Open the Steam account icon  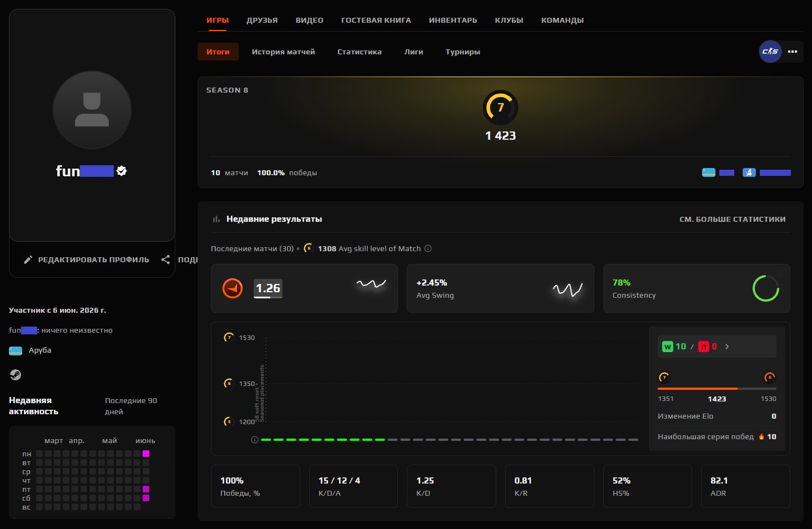tap(16, 375)
